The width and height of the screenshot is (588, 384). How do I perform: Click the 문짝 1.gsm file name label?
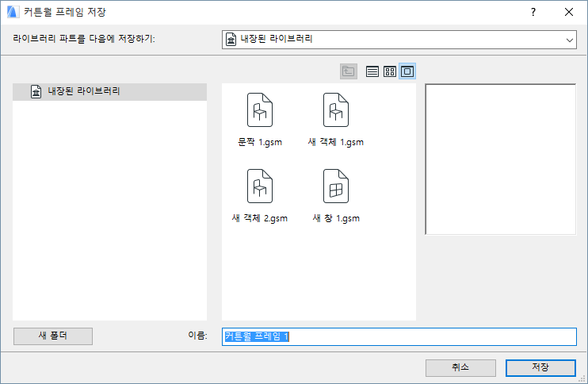[x=260, y=142]
